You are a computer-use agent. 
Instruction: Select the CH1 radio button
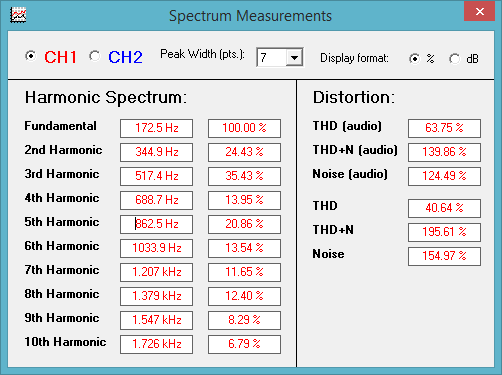(31, 56)
